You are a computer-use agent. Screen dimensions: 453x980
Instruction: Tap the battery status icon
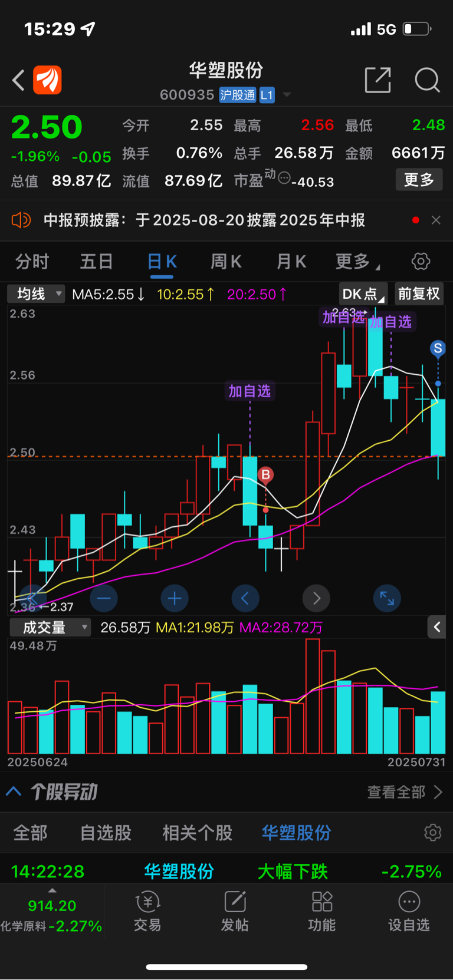(x=417, y=29)
